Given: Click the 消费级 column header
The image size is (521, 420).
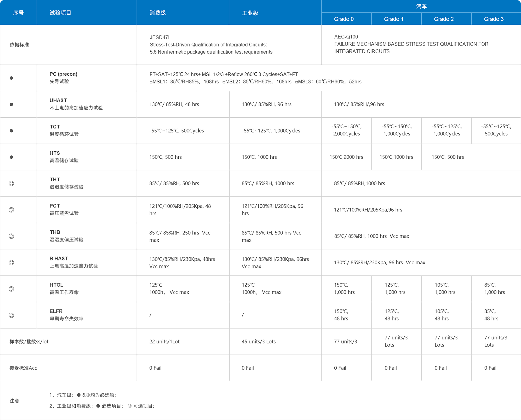Looking at the screenshot, I should (158, 13).
